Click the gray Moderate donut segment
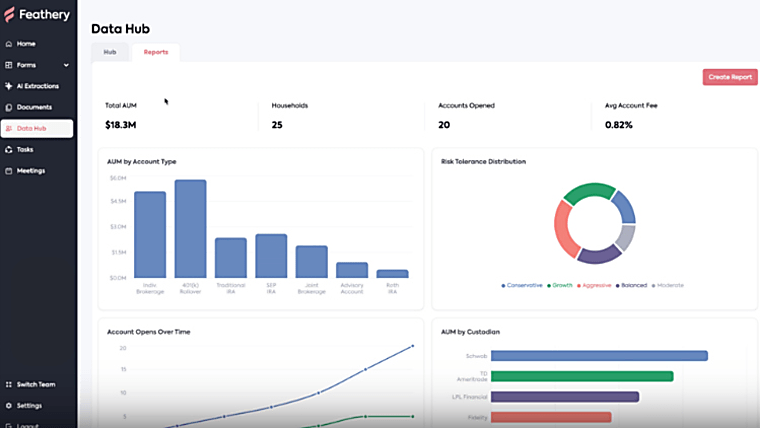The width and height of the screenshot is (760, 428). click(x=627, y=238)
